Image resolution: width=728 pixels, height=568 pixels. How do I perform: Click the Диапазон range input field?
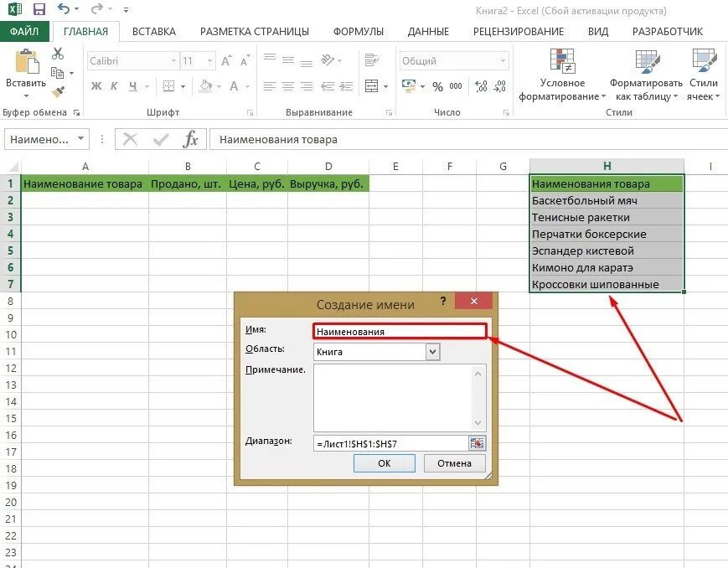click(x=391, y=443)
